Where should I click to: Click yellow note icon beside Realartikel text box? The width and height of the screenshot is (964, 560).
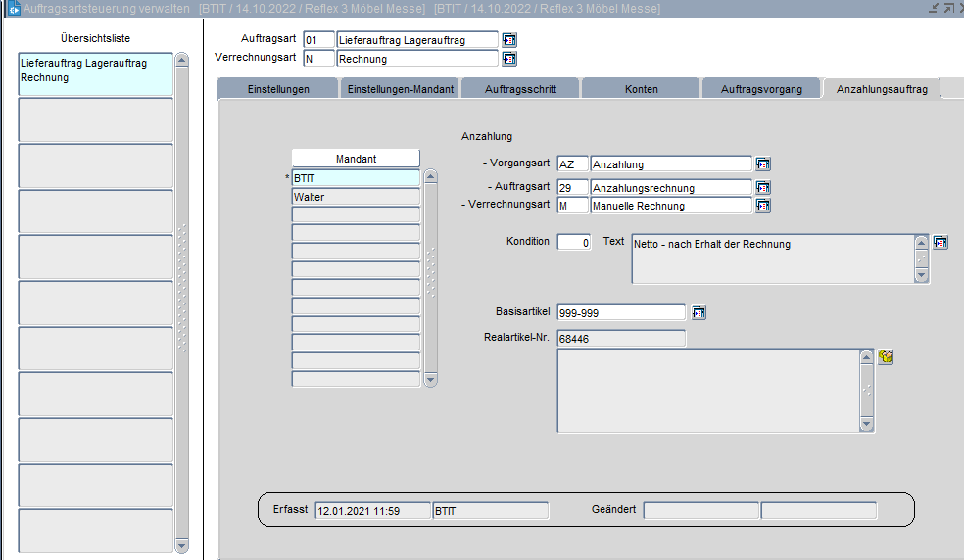tap(886, 357)
